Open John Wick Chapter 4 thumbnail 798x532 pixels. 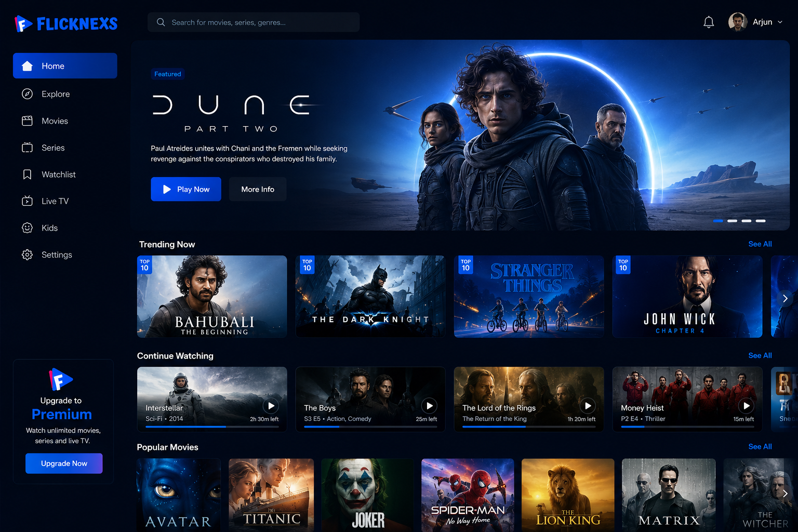pyautogui.click(x=687, y=297)
